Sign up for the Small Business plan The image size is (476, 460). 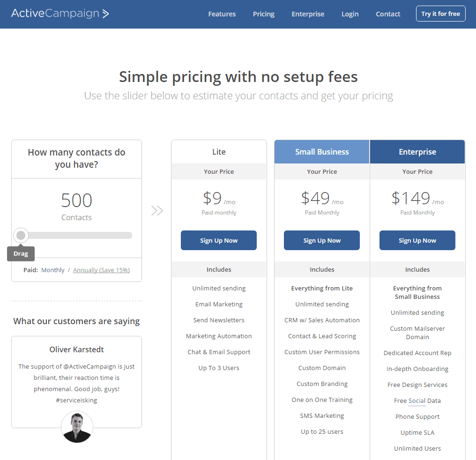pos(322,240)
